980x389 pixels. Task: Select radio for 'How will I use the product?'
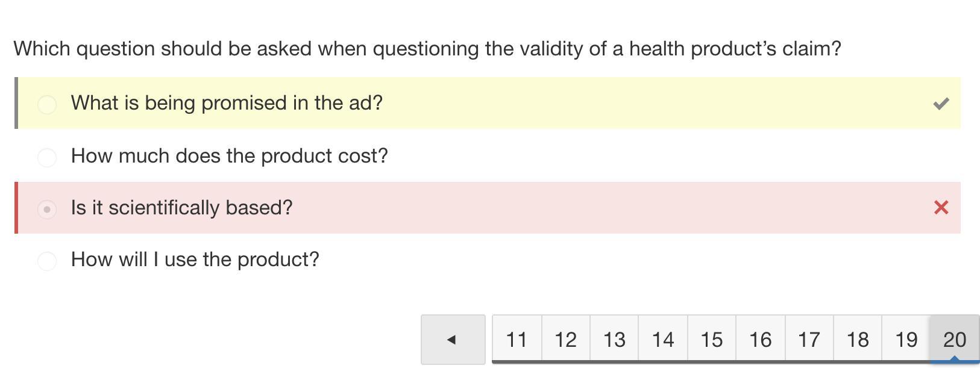click(x=47, y=261)
